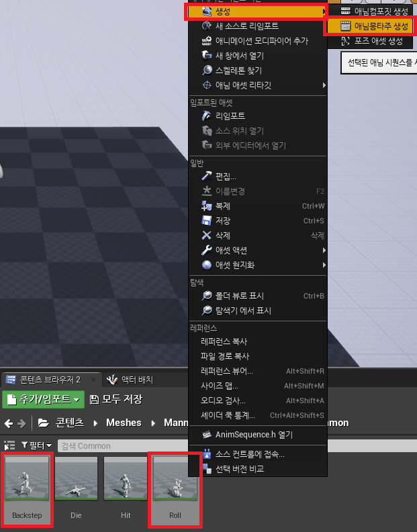Toggle the sources panel view icon
417x532 pixels.
[x=9, y=445]
